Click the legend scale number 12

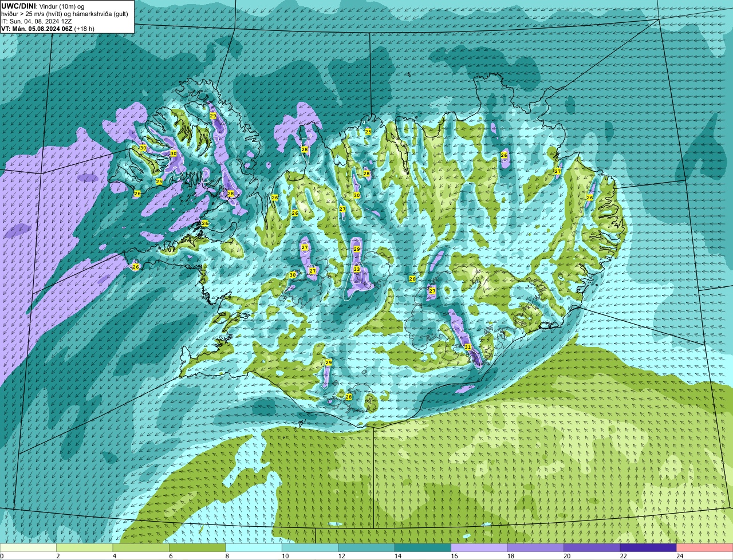pyautogui.click(x=341, y=556)
